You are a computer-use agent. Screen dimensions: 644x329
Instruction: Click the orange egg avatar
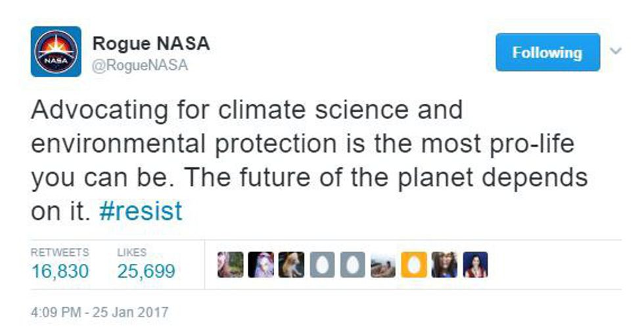tap(413, 265)
